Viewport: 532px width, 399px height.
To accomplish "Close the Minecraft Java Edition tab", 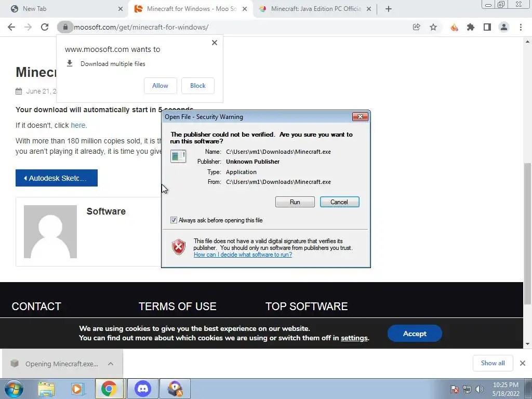I will click(369, 9).
